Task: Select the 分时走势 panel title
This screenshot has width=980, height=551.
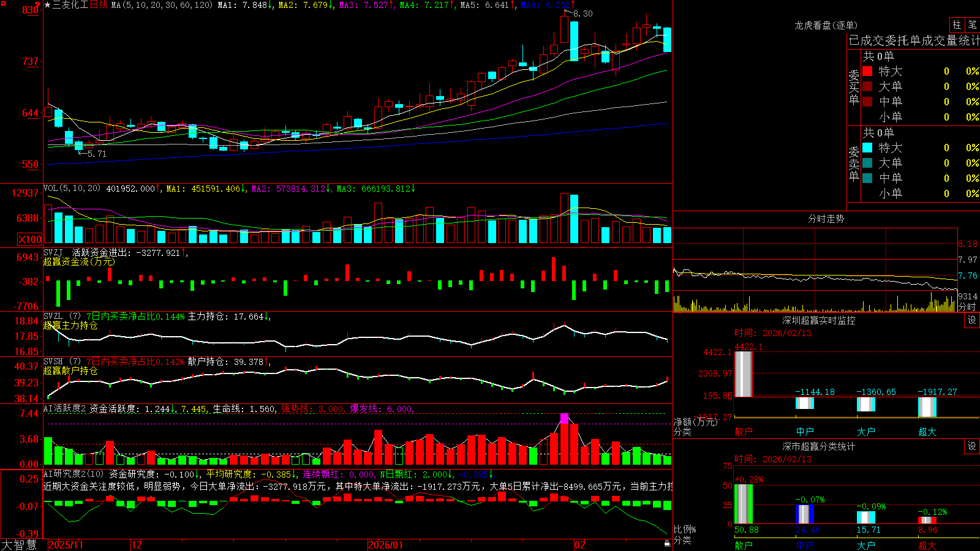Action: click(826, 219)
